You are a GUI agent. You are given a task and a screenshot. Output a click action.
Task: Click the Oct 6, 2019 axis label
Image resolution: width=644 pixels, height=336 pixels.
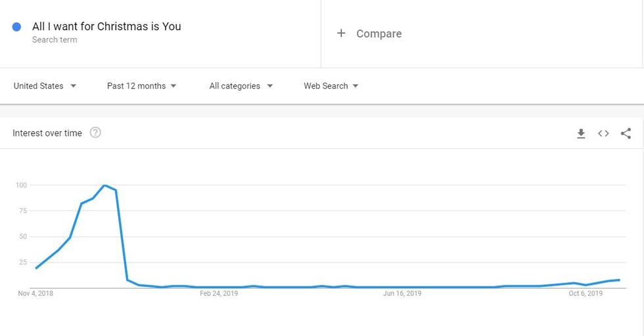coord(586,293)
